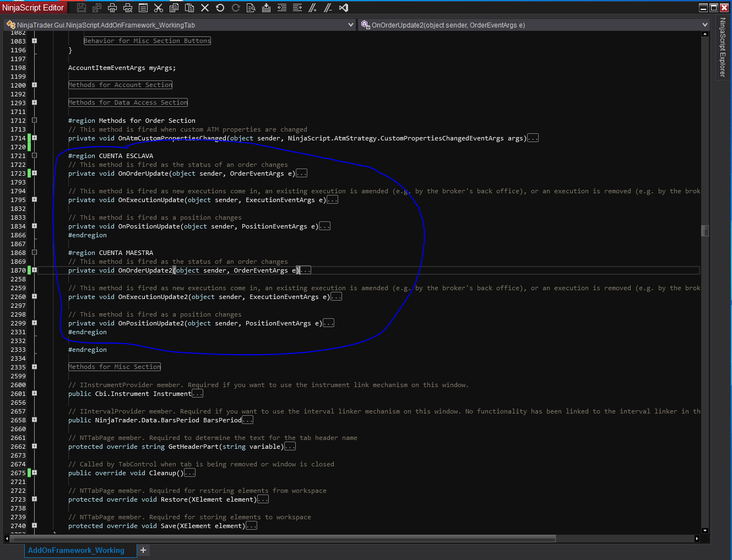This screenshot has height=560, width=732.
Task: Expand the GetHeaderPart method on line 2662
Action: tap(34, 446)
